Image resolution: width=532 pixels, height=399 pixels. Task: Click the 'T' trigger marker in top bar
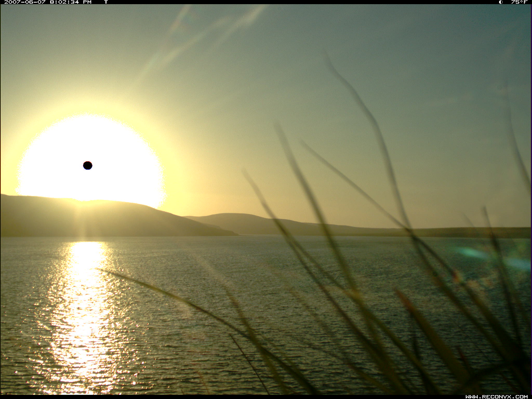click(106, 2)
